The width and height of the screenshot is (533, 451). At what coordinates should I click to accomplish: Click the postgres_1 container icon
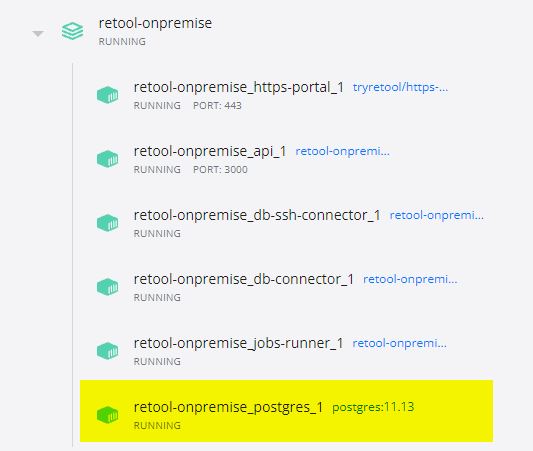point(107,415)
